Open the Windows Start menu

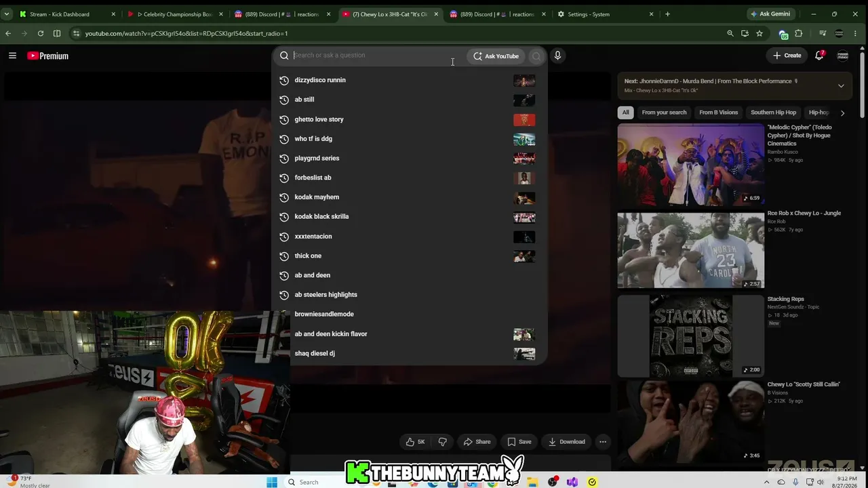pyautogui.click(x=272, y=482)
